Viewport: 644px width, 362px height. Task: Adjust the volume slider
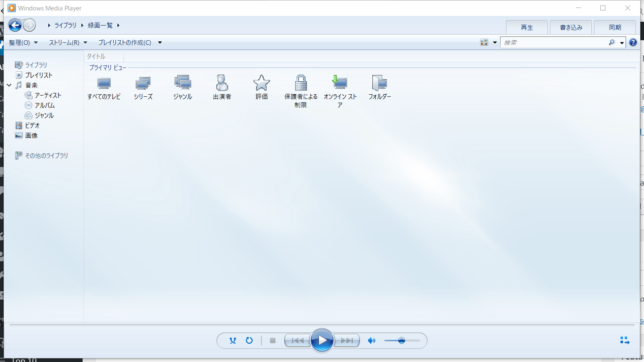(x=402, y=341)
